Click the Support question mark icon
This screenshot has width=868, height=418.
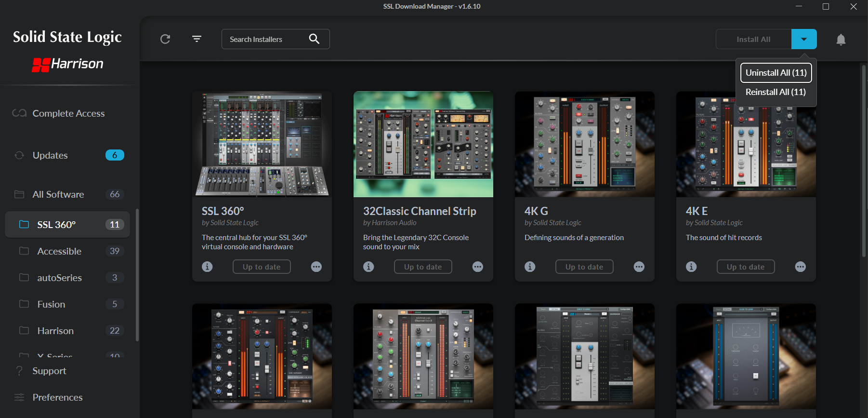click(x=19, y=371)
